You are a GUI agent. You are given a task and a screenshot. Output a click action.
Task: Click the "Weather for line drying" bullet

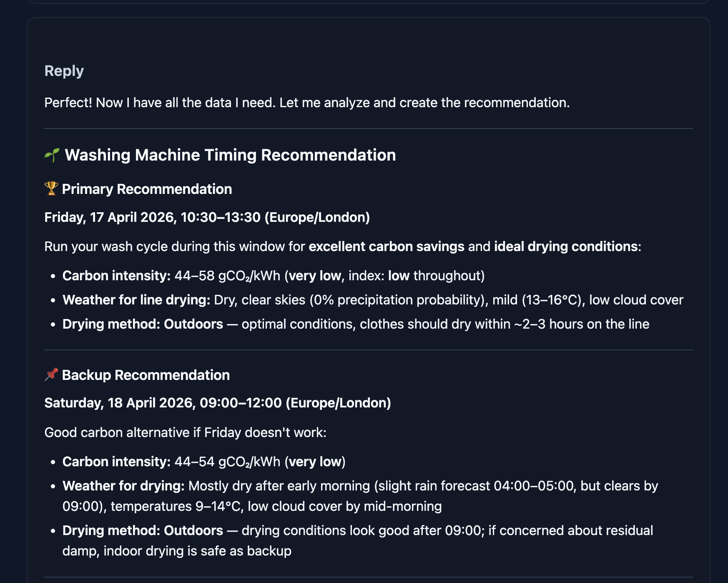(x=372, y=300)
